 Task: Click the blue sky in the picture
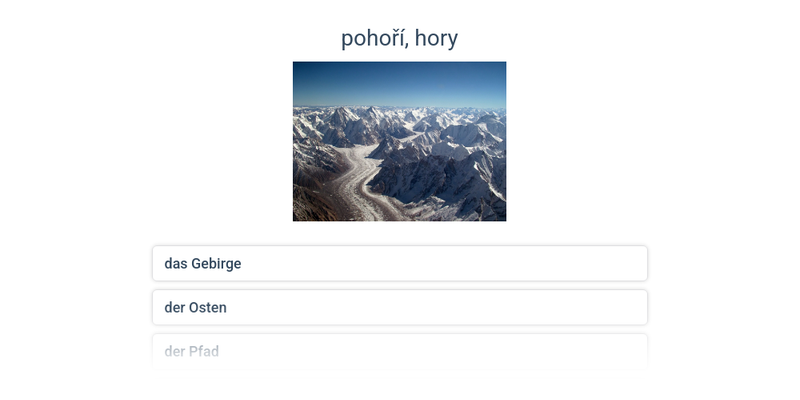(400, 82)
